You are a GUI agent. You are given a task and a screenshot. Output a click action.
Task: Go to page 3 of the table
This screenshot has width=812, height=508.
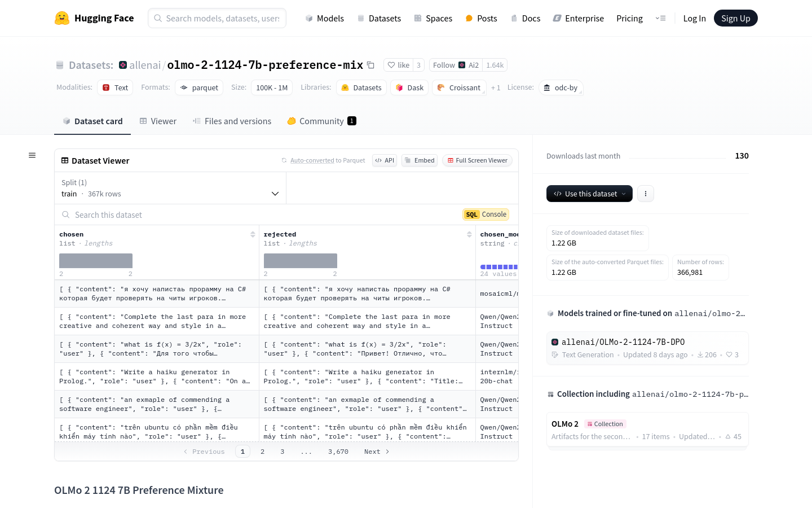[283, 452]
